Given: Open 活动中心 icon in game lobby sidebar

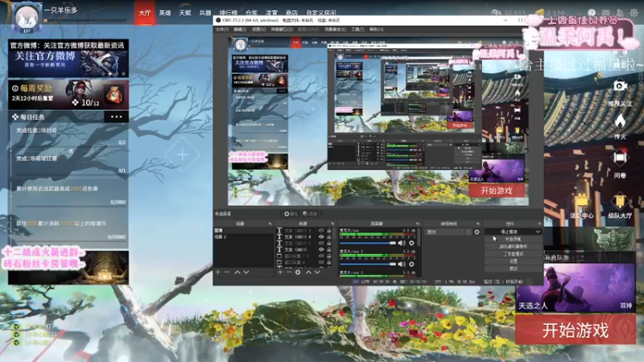Looking at the screenshot, I should coord(582,201).
